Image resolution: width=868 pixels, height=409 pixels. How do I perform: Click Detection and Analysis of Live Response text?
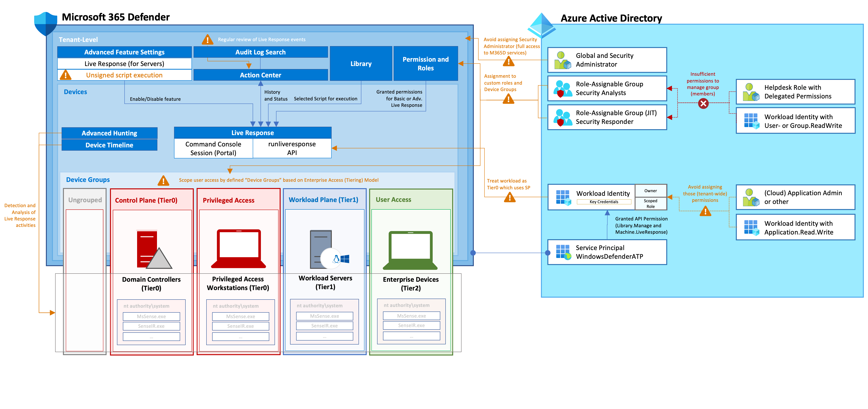[x=20, y=216]
